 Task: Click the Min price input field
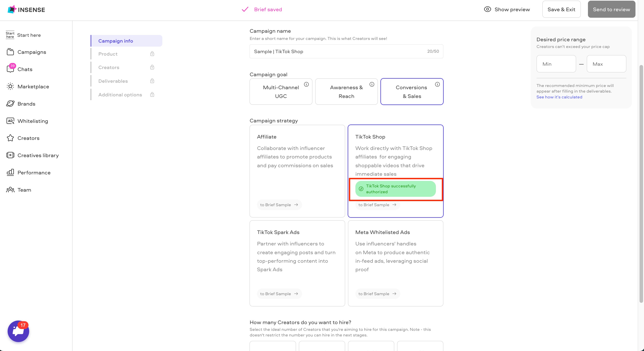pos(556,64)
